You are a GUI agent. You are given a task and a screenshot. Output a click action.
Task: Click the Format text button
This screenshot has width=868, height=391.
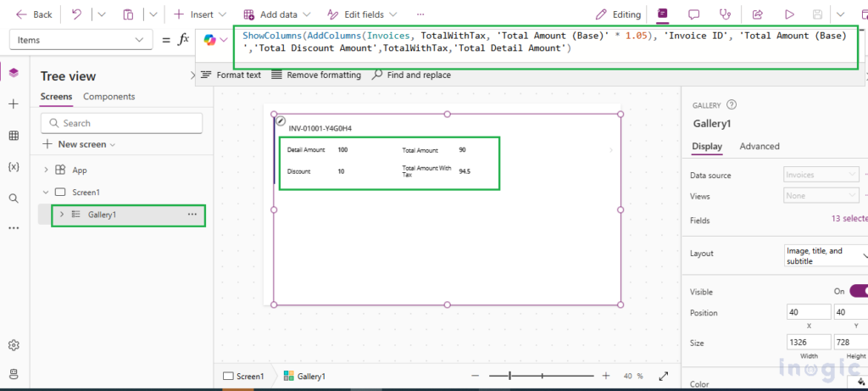tap(230, 75)
